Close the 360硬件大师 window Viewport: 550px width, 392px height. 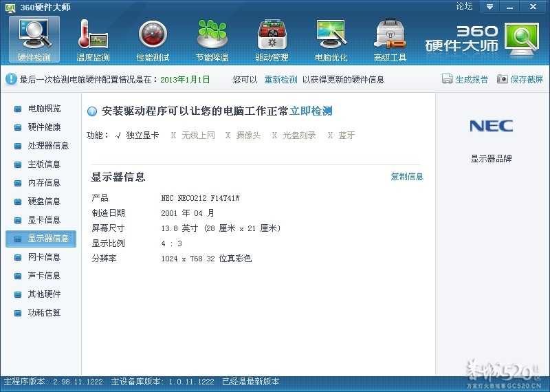[533, 7]
